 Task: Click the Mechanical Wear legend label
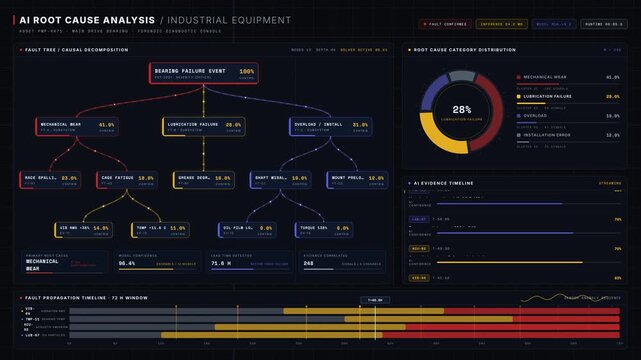545,77
